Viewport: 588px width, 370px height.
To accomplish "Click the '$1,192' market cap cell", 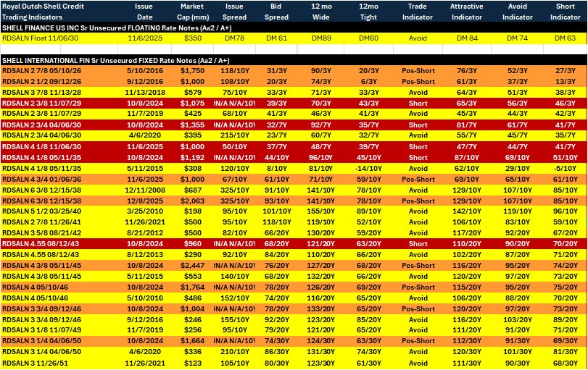I will click(192, 158).
